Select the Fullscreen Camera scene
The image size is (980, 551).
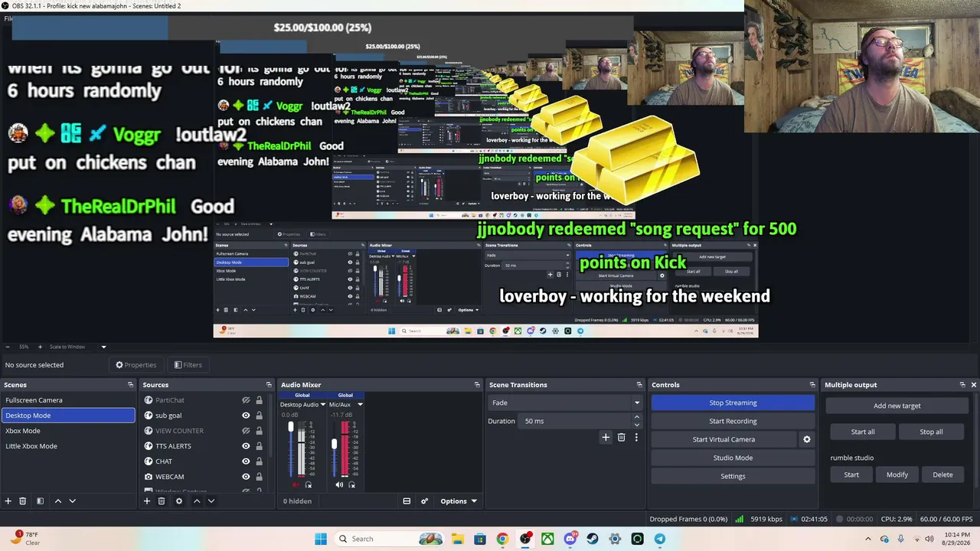point(68,400)
